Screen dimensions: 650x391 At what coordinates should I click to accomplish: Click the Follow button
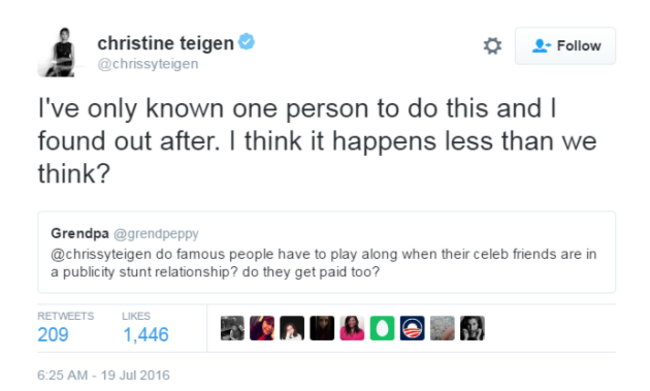click(x=565, y=46)
